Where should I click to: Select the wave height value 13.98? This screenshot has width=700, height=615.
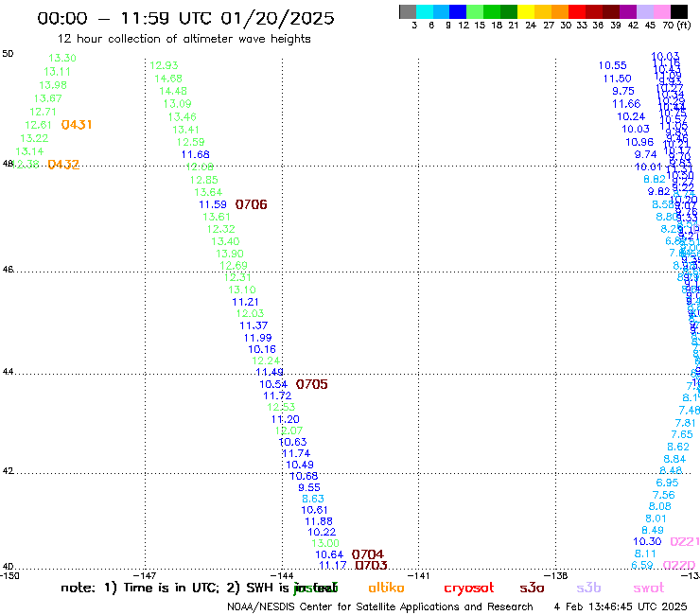(x=53, y=85)
